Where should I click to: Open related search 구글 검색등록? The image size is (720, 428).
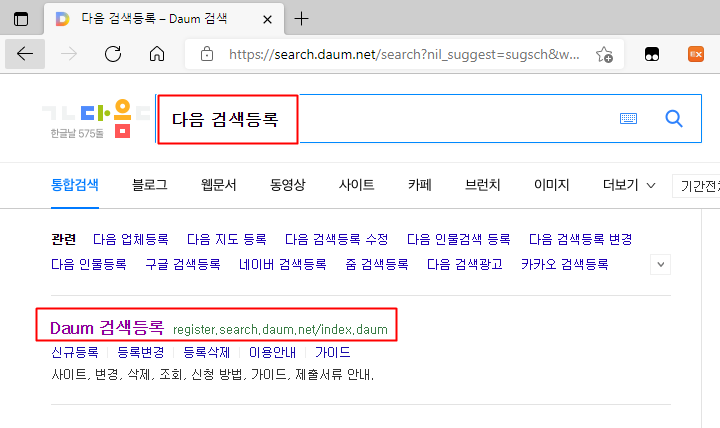(x=183, y=265)
